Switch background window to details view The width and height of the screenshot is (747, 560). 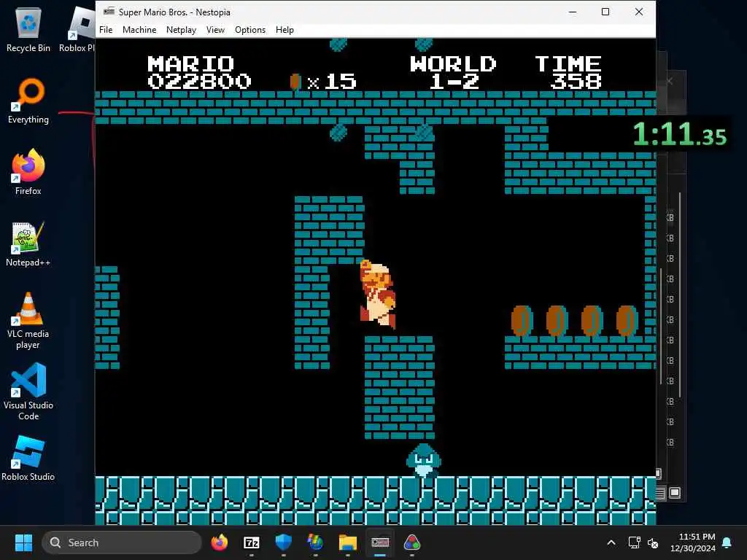(x=660, y=493)
